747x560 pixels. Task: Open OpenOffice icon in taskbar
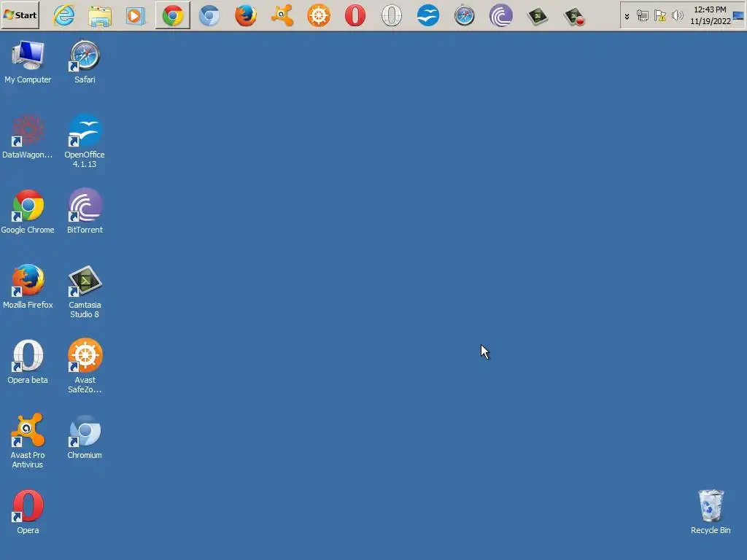click(x=427, y=16)
